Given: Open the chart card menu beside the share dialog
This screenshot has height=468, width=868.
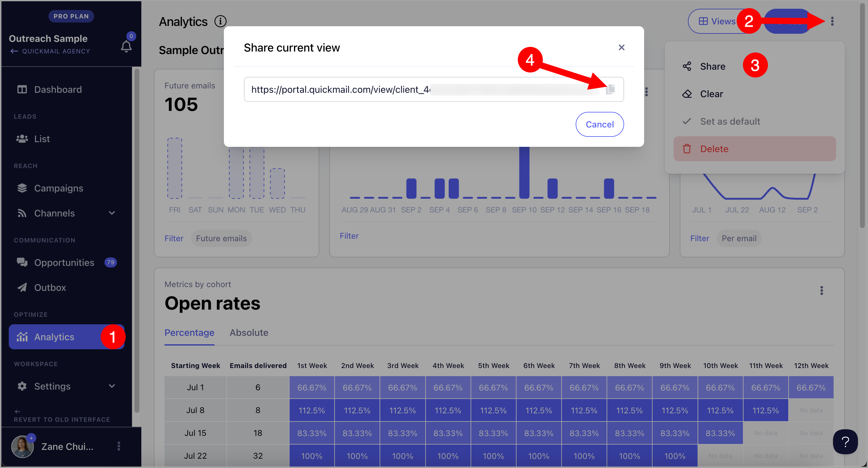Looking at the screenshot, I should (x=646, y=92).
